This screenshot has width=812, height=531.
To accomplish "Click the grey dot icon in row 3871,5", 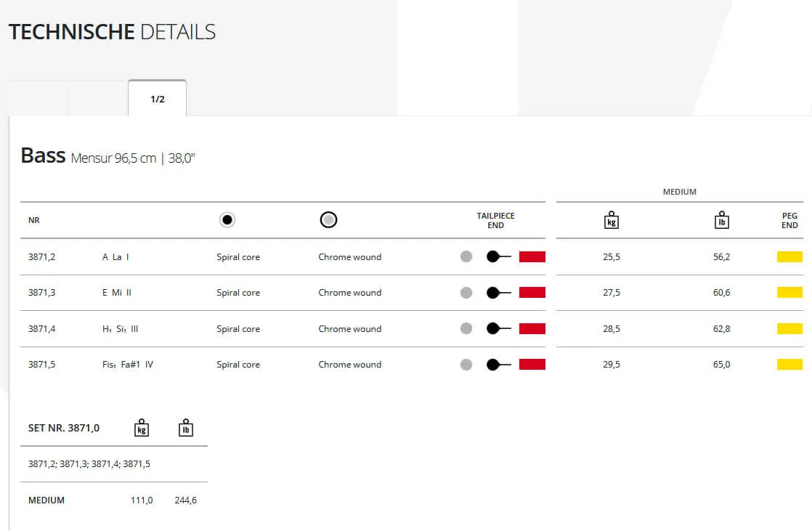I will (x=466, y=365).
